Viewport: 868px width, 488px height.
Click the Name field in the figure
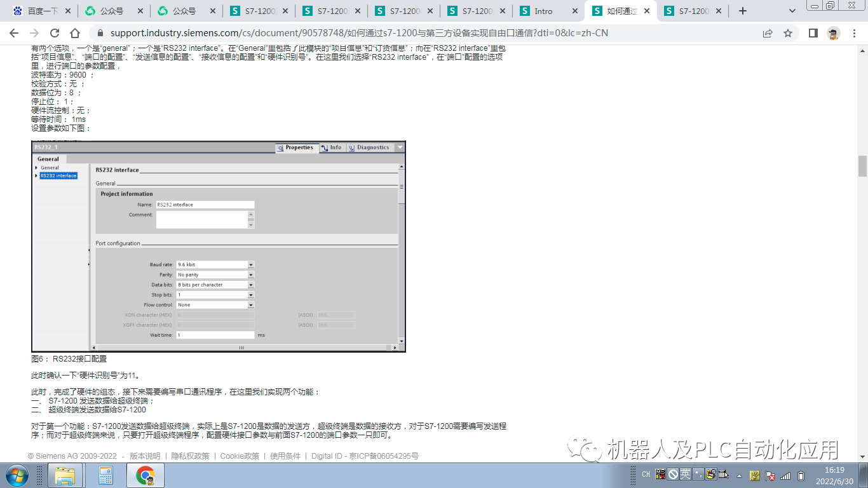coord(205,205)
